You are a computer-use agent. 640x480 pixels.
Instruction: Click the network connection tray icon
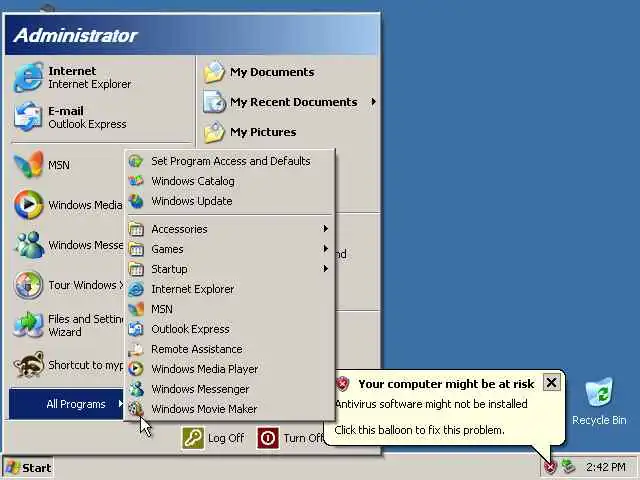(x=568, y=466)
